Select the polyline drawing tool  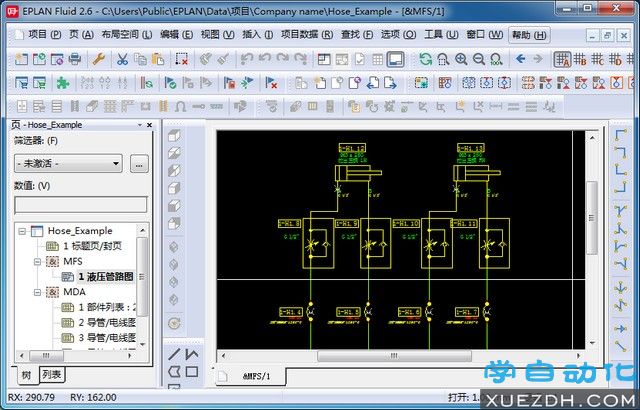192,354
